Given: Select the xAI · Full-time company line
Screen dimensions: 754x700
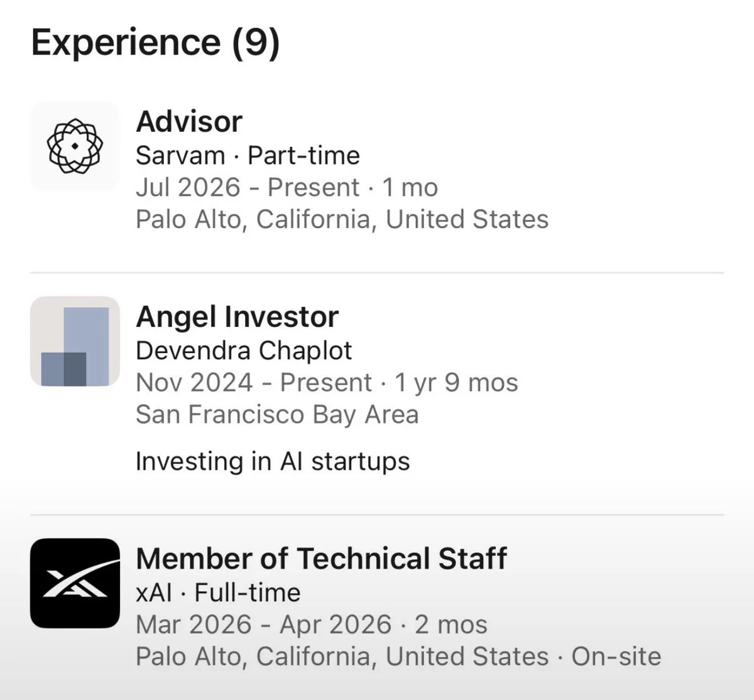Looking at the screenshot, I should (x=218, y=593).
